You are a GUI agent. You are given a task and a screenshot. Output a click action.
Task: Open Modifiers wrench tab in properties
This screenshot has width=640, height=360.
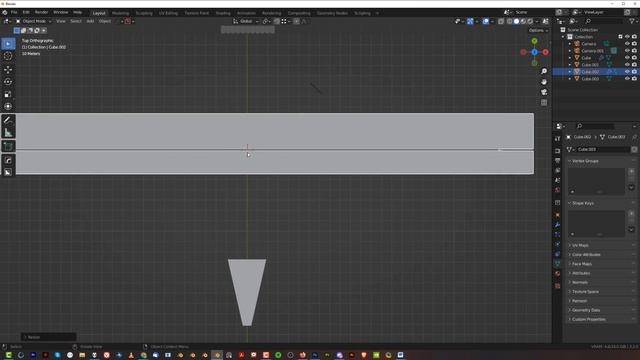coord(558,225)
